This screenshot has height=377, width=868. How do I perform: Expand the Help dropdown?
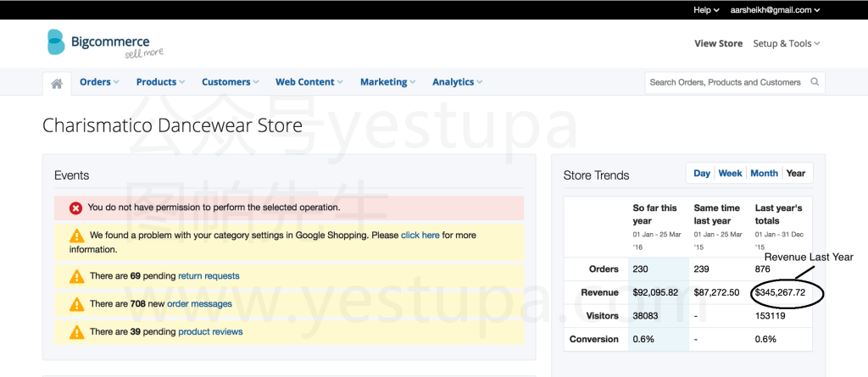[706, 10]
